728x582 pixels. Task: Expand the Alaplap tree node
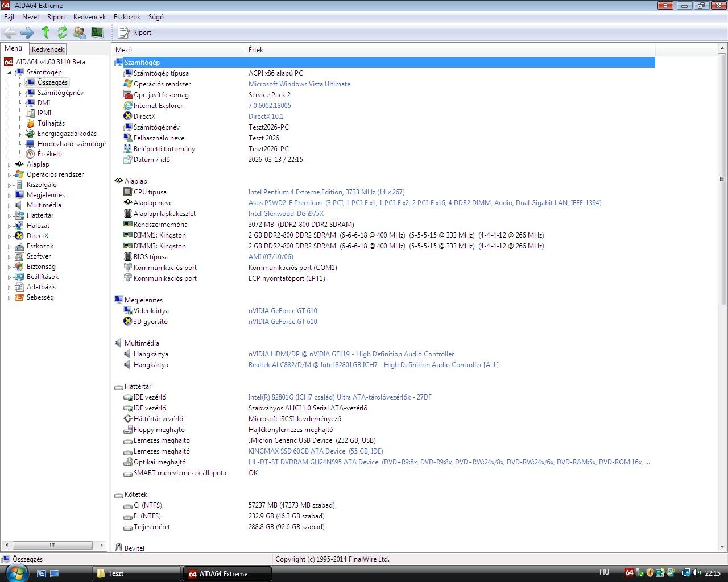point(9,165)
